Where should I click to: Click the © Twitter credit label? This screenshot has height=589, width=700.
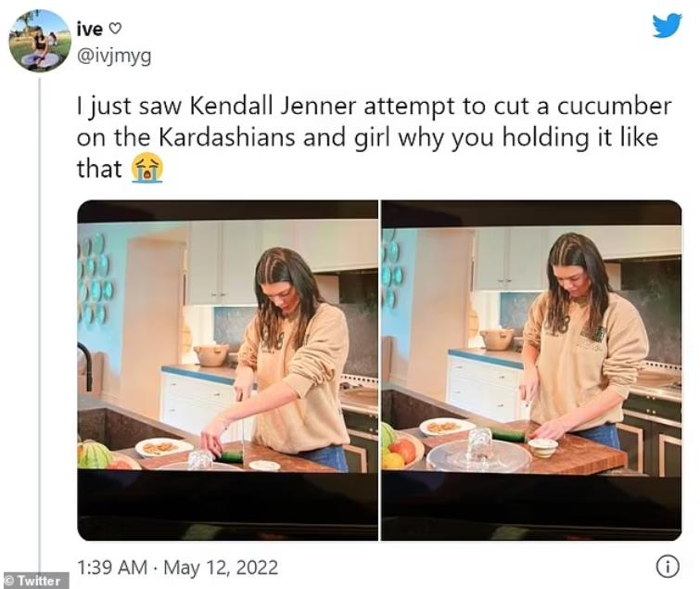pos(36,581)
